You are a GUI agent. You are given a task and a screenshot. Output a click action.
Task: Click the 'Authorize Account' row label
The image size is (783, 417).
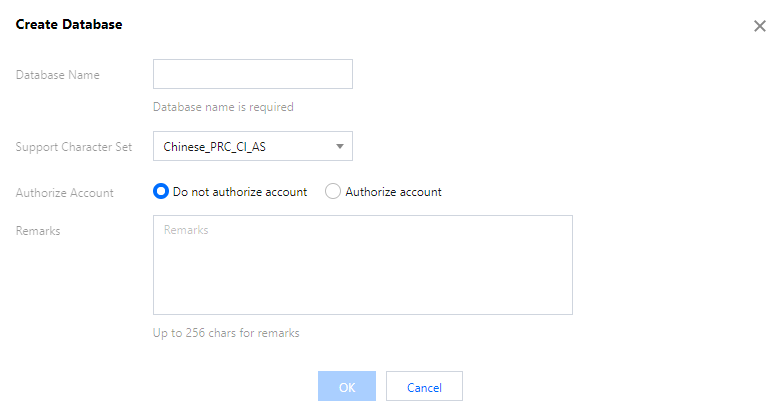[x=64, y=193]
